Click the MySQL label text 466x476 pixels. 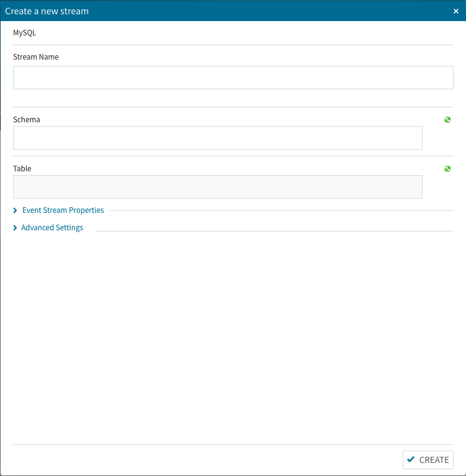[x=25, y=33]
